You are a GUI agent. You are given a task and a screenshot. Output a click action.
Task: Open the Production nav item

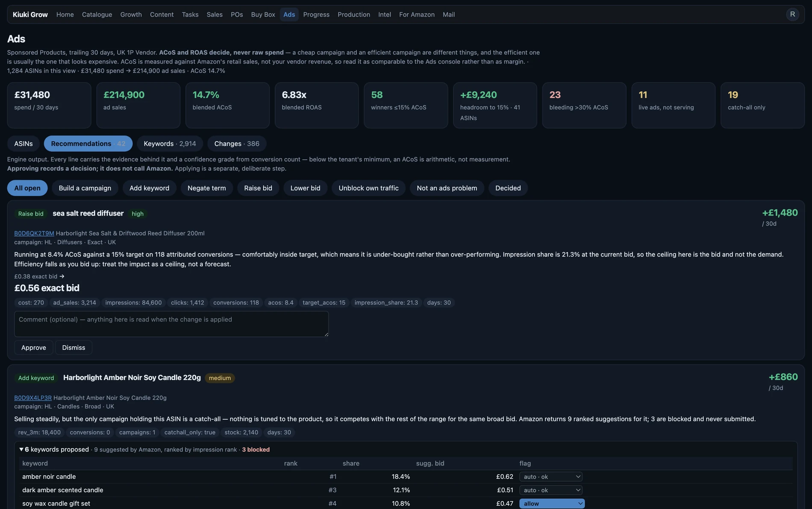[x=354, y=14]
